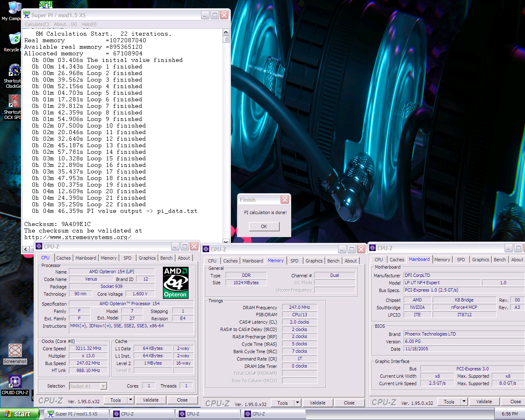
Task: Open SPD tab in memory window
Action: coord(294,261)
